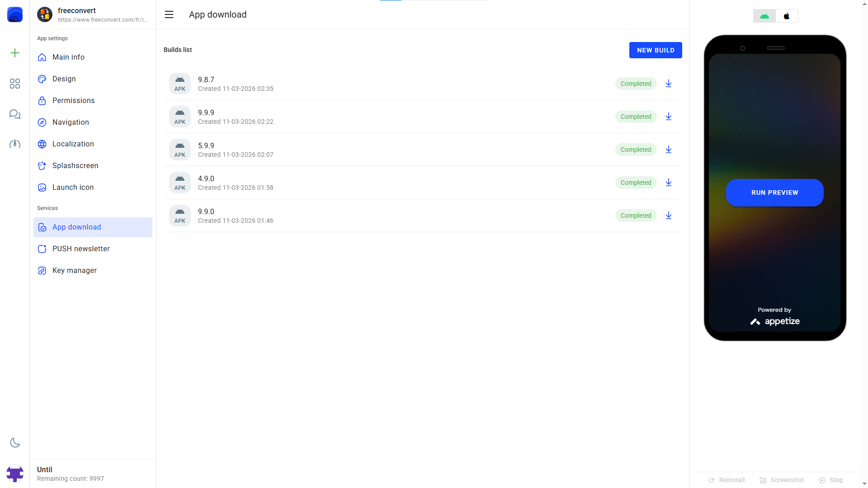This screenshot has height=488, width=868.
Task: Click the Completed badge on build 5.9.9
Action: tap(636, 150)
